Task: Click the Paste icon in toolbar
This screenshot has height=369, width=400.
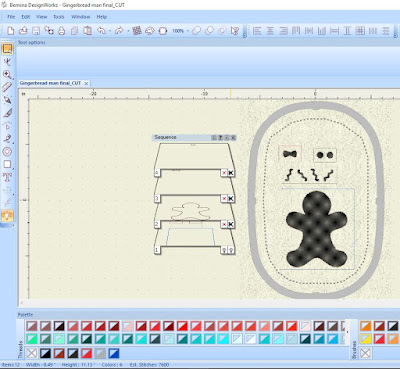Action: (87, 31)
